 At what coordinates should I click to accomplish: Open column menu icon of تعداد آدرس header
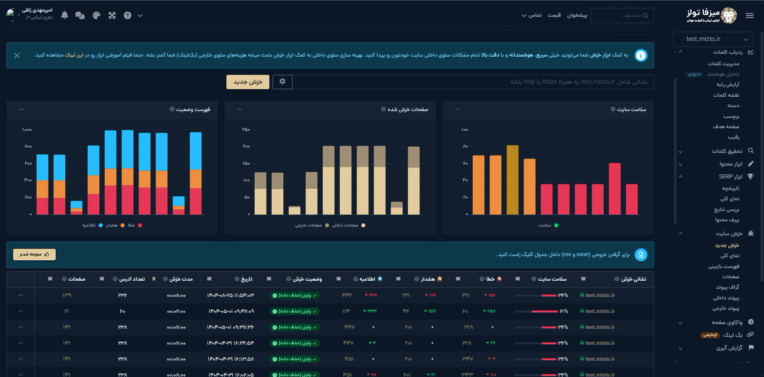(101, 279)
